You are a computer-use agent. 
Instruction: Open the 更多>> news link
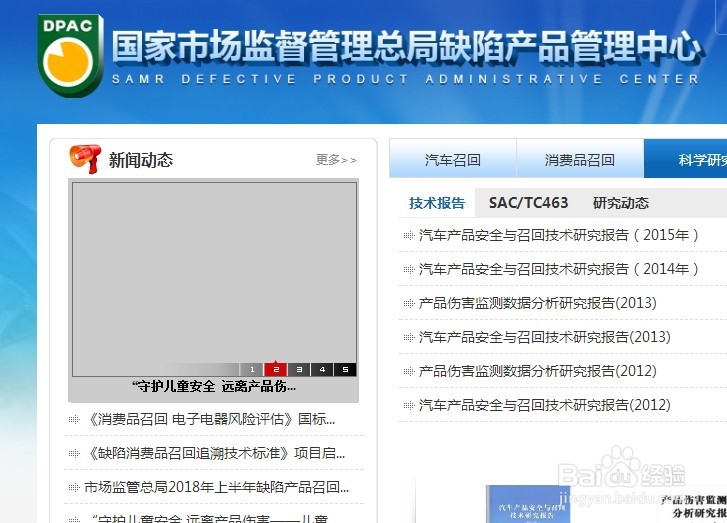tap(336, 160)
